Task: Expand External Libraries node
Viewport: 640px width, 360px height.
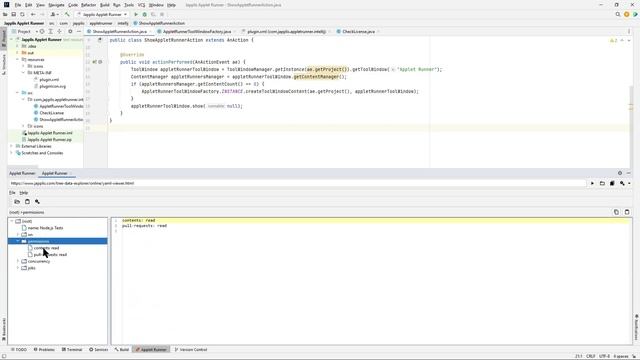Action: click(x=12, y=146)
